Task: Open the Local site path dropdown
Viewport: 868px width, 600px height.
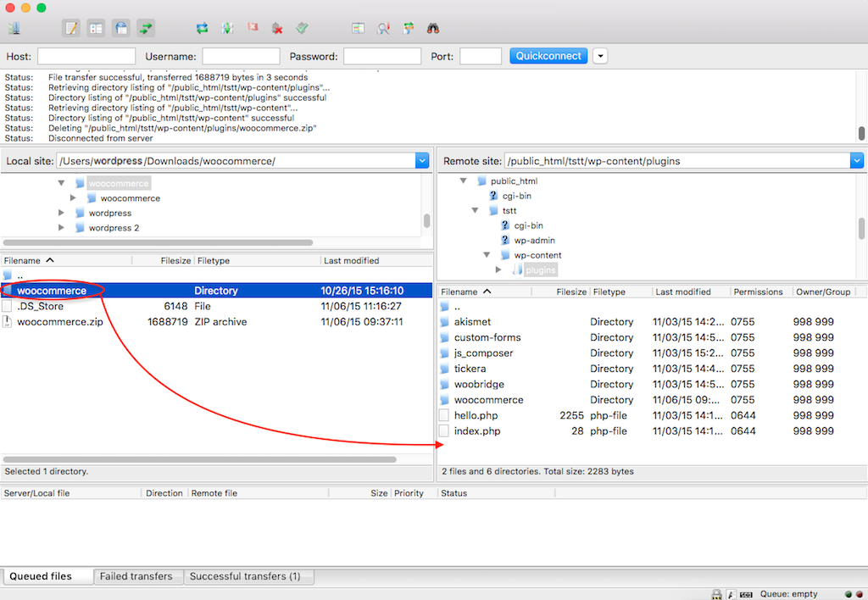Action: click(x=422, y=160)
